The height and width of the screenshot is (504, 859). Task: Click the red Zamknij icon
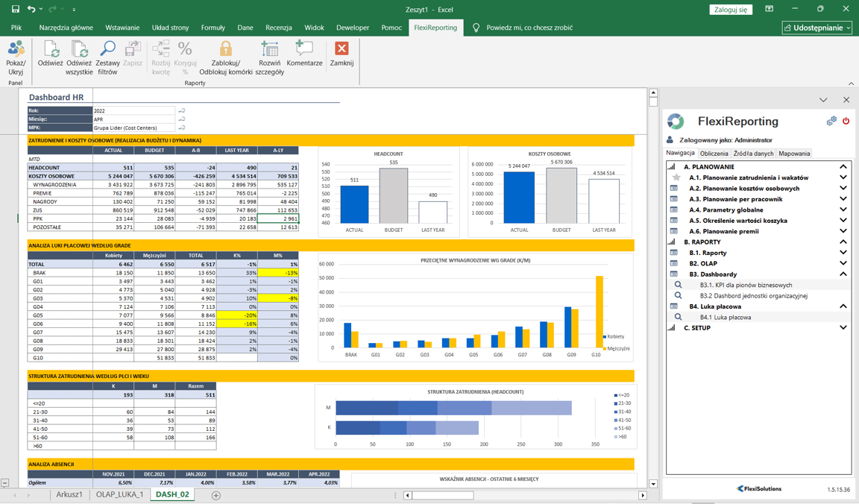[342, 49]
